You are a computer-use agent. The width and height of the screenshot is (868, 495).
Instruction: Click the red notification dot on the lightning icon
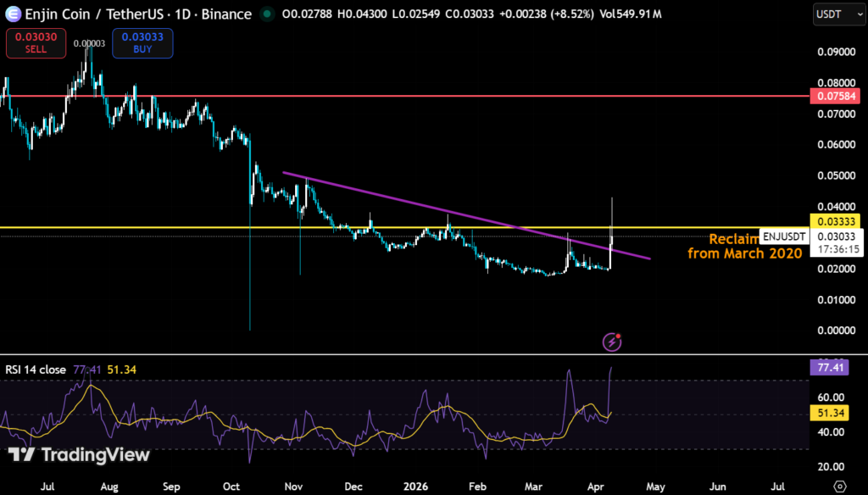pos(619,334)
